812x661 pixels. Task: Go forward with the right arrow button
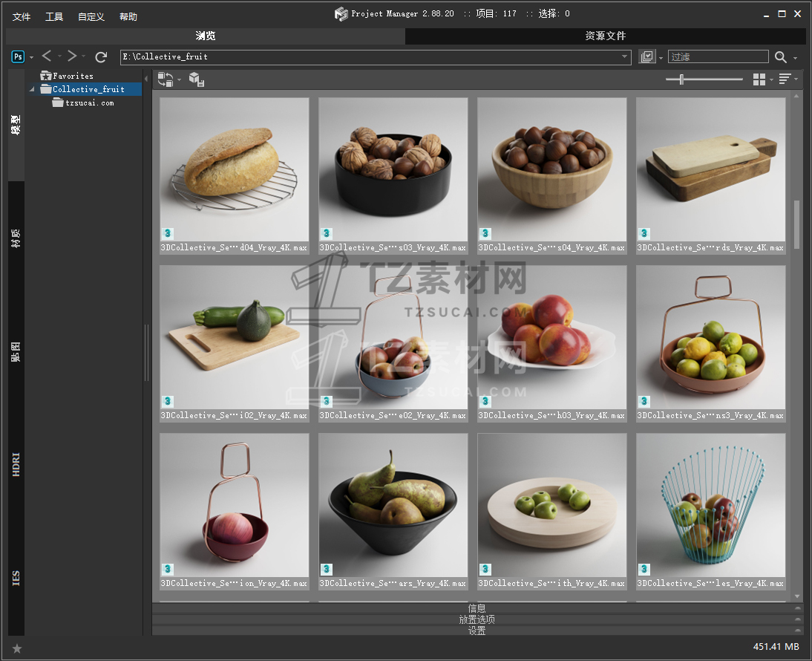71,56
